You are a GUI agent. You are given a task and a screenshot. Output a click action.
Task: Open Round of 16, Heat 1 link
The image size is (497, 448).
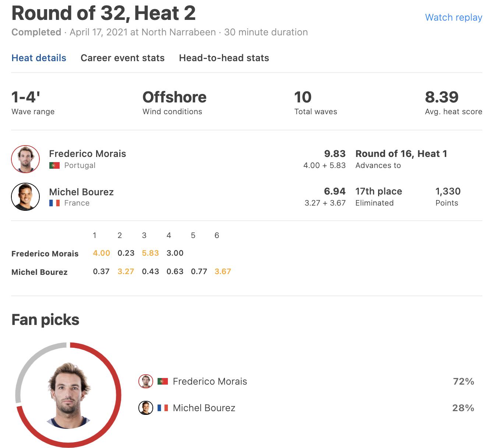[401, 154]
